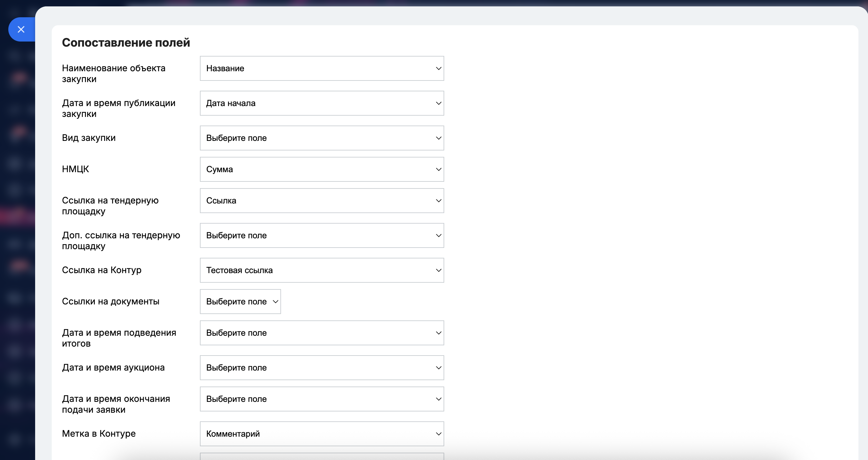868x460 pixels.
Task: Open the "Название" dropdown
Action: click(322, 68)
